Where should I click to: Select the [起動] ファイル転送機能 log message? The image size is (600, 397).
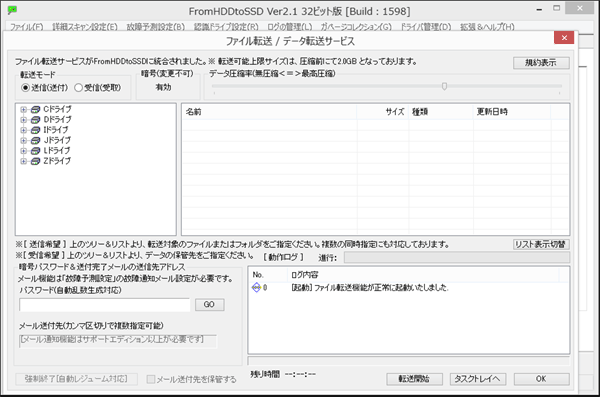pos(370,288)
